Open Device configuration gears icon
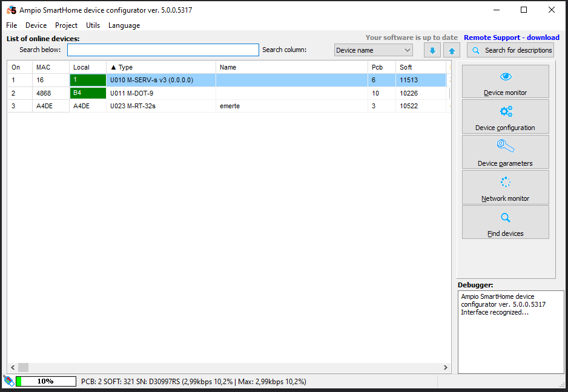 click(x=506, y=111)
